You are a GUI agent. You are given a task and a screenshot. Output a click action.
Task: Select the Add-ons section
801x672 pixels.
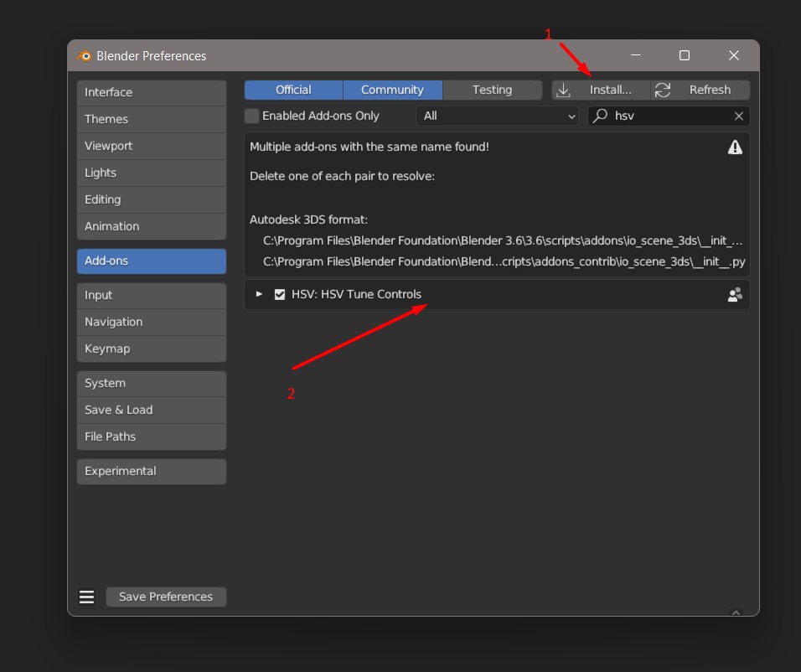pos(151,261)
